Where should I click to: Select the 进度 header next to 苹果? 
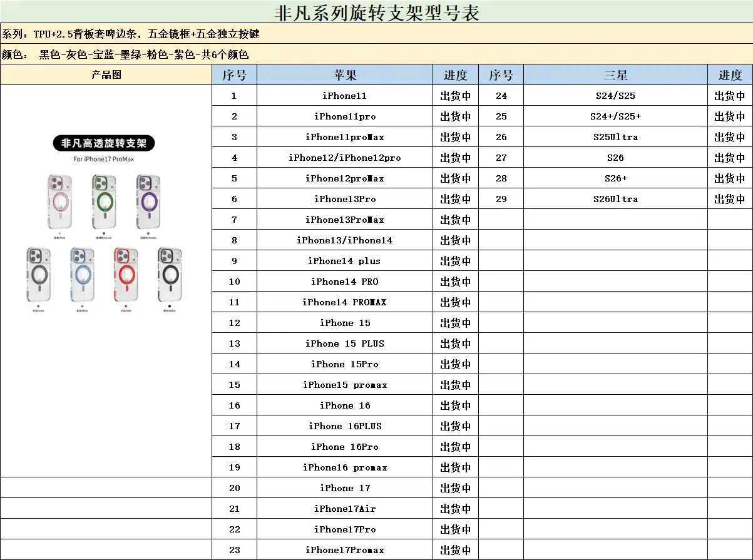tap(456, 75)
